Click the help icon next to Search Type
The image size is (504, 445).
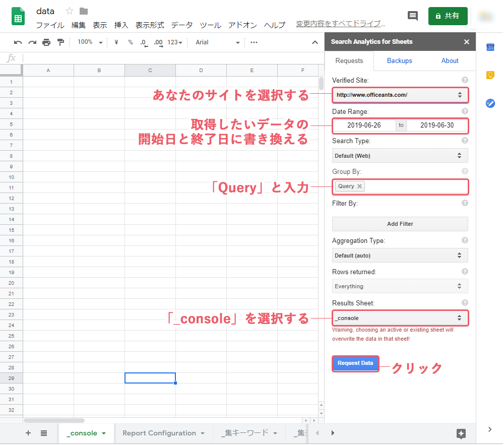pos(465,141)
